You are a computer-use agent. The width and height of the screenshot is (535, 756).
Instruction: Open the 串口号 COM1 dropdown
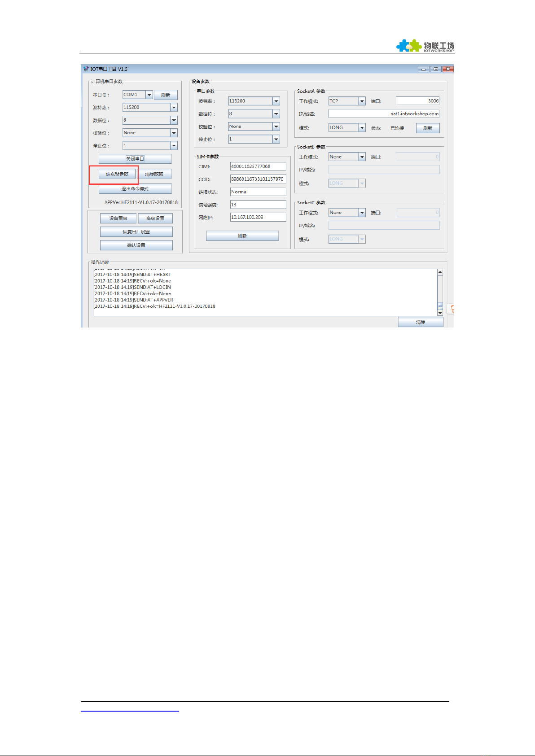point(149,95)
